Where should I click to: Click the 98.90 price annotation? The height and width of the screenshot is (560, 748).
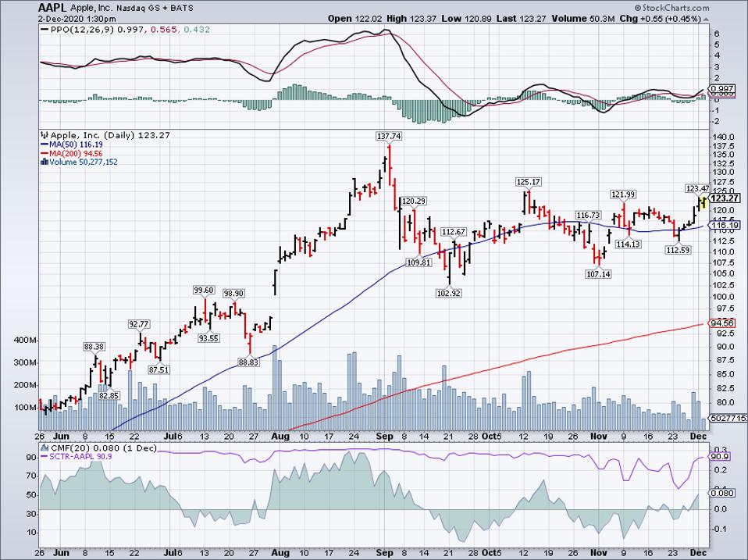click(x=233, y=294)
